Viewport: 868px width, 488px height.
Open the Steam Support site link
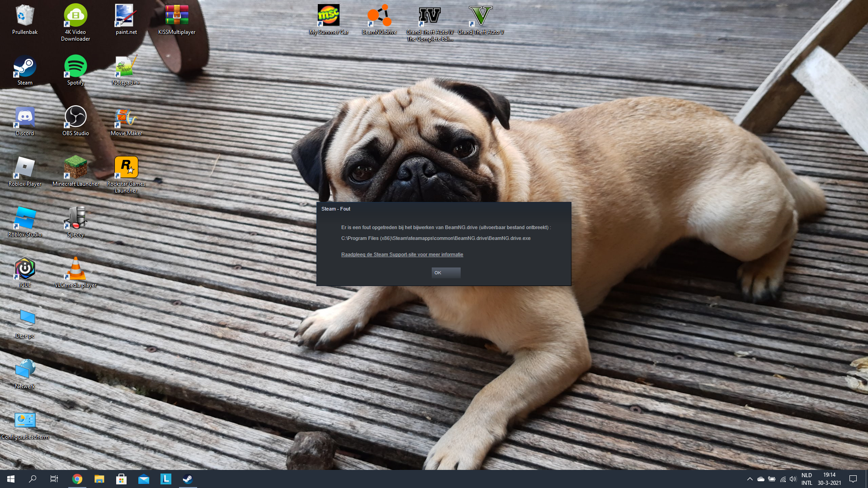tap(402, 254)
